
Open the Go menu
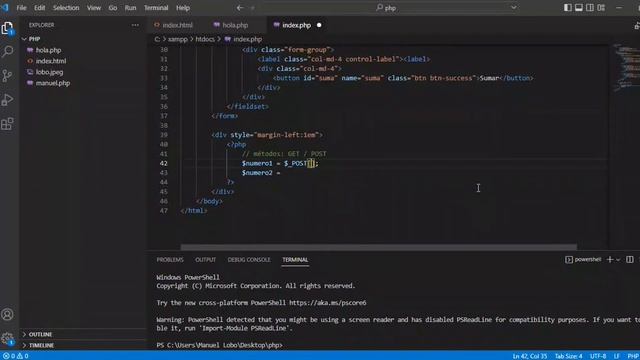tap(113, 8)
